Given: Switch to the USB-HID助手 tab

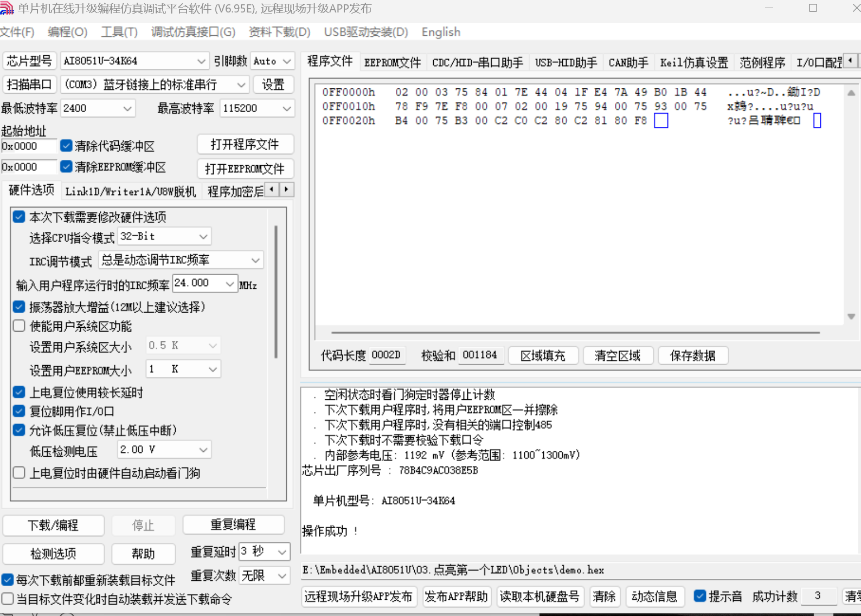Looking at the screenshot, I should [566, 63].
